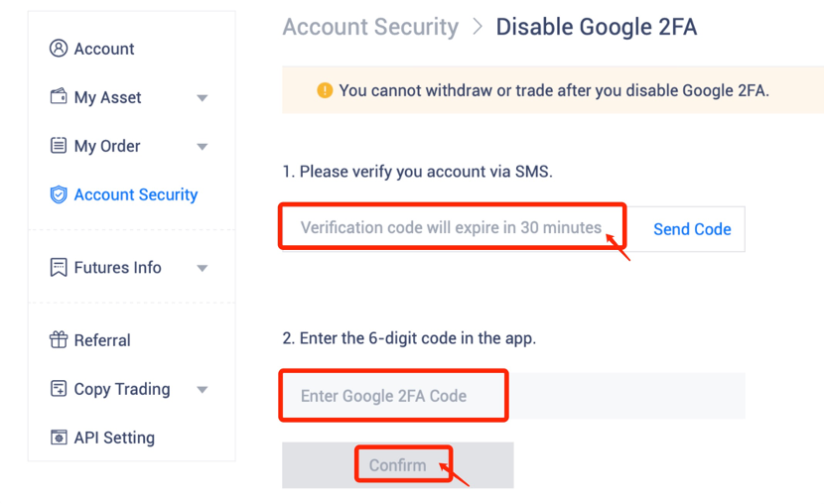Go to API Setting page
824x504 pixels.
tap(114, 438)
